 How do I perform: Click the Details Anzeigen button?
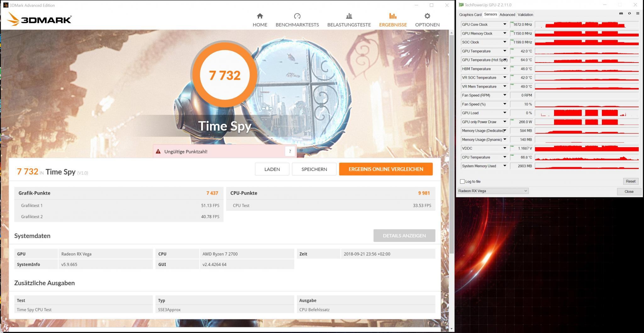pyautogui.click(x=404, y=236)
